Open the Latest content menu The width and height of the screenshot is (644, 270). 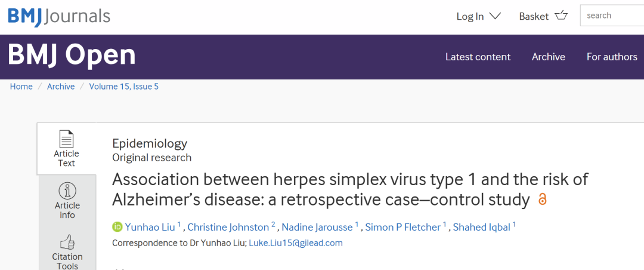(x=478, y=57)
